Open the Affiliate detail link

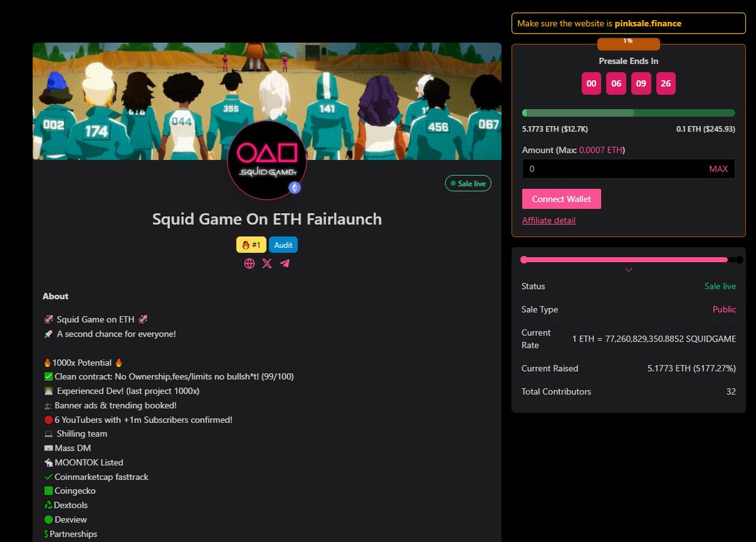pyautogui.click(x=549, y=221)
